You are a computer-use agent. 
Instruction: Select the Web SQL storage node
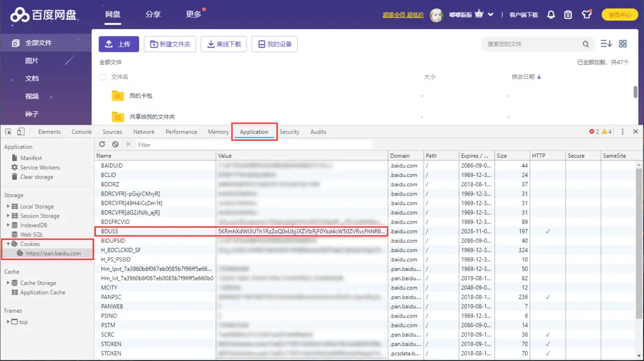31,234
